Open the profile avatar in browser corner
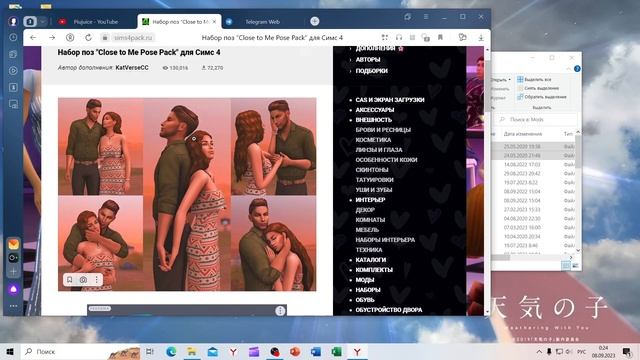This screenshot has height=360, width=640. tap(13, 21)
